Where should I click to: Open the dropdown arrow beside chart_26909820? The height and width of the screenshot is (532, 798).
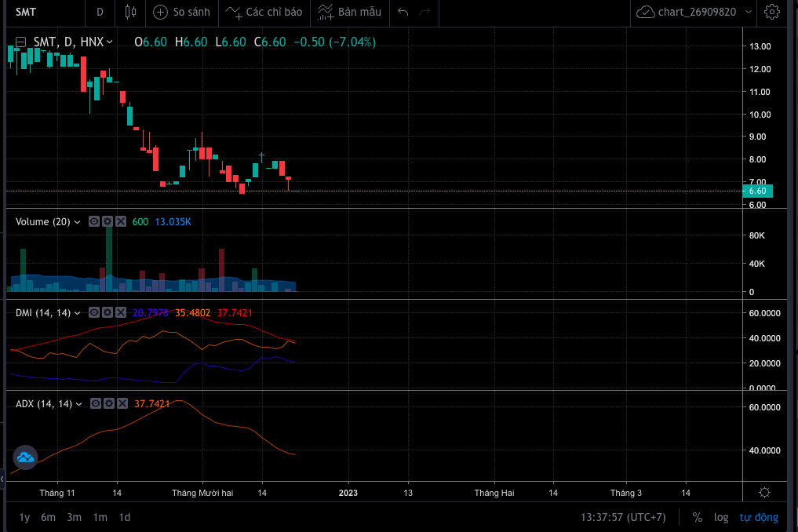coord(748,12)
